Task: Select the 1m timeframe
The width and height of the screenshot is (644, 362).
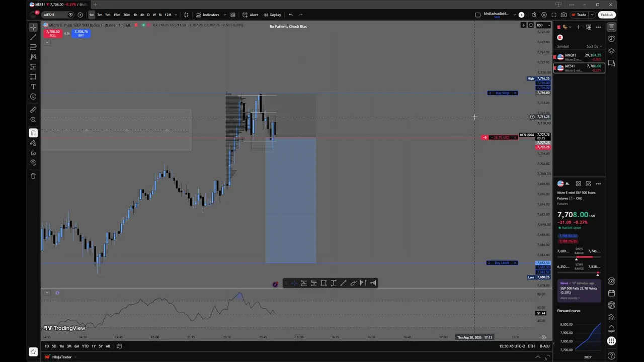Action: (x=92, y=15)
